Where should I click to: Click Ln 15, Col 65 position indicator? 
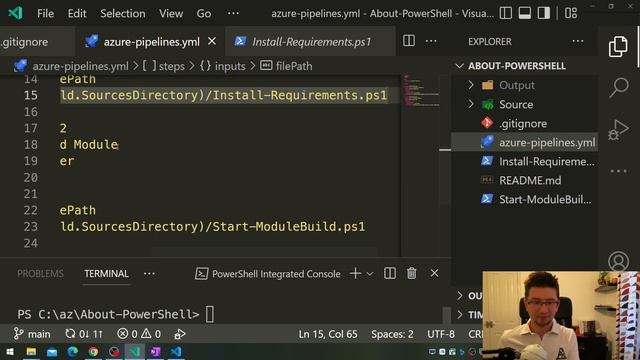click(328, 334)
